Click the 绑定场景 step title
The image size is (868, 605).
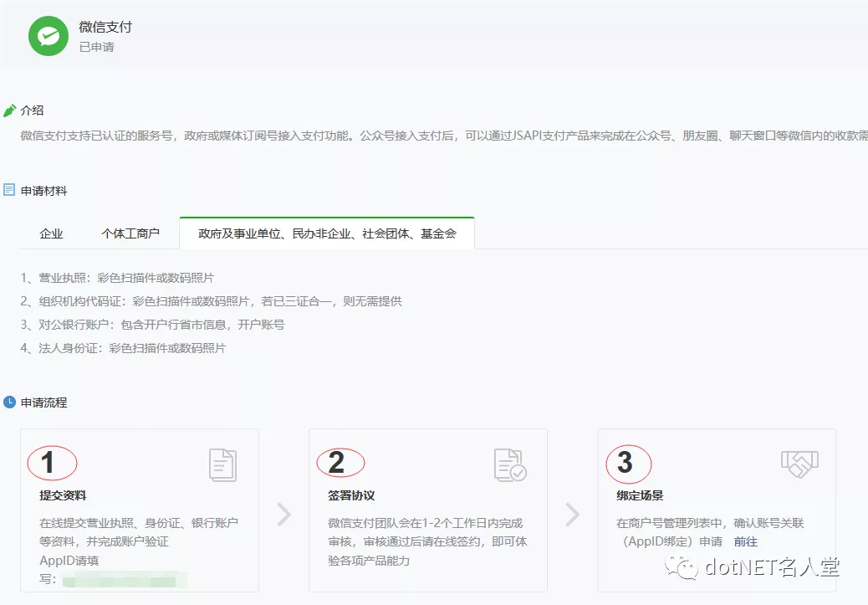[x=640, y=495]
